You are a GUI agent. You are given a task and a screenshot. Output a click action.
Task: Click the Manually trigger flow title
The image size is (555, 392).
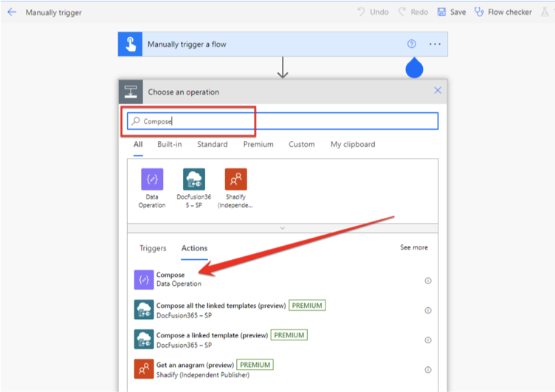pyautogui.click(x=53, y=13)
